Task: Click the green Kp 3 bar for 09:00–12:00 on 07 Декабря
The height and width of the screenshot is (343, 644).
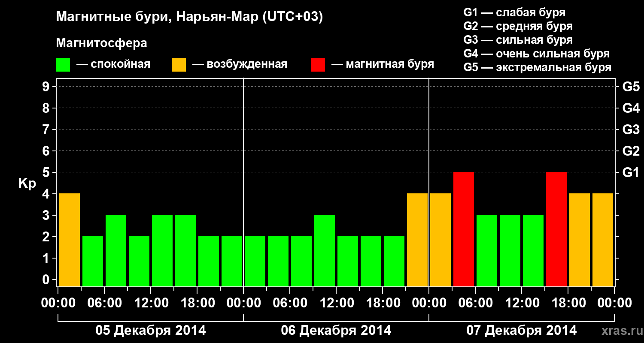Action: pyautogui.click(x=510, y=250)
